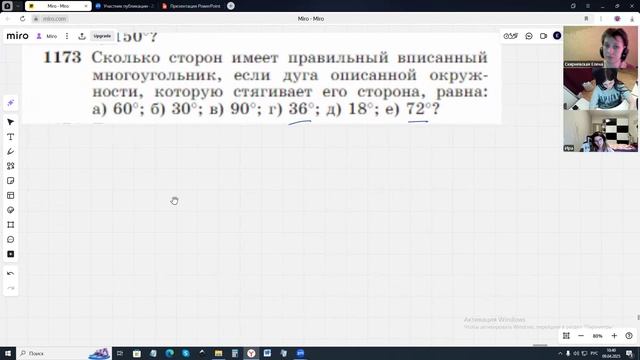
Task: Select the bottom webcam thumbnail
Action: pos(600,131)
